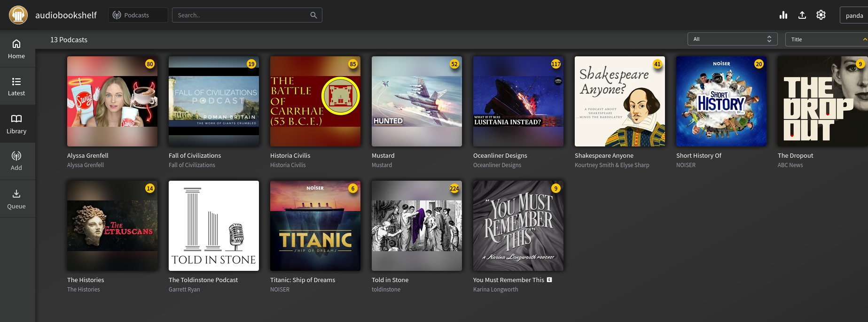Click The Toldinstone Podcast title

coord(203,280)
